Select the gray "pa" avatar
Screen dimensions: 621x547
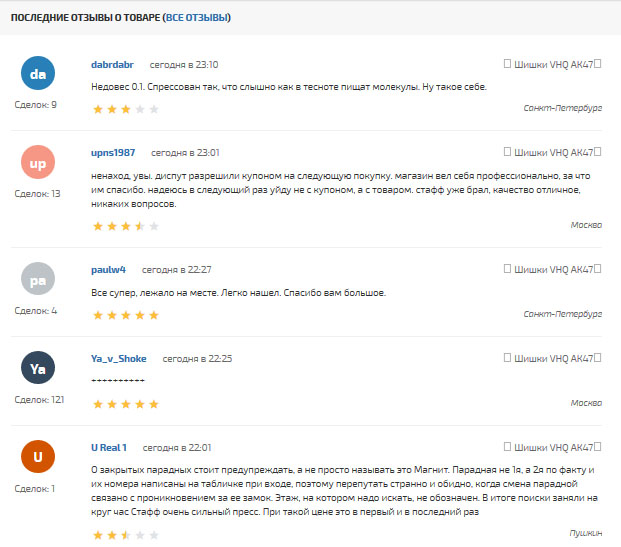[x=38, y=279]
